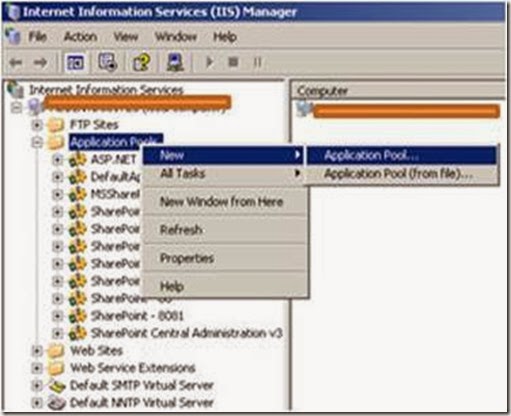Expand the ASP.NET application pool
Screen dimensions: 511x416
[x=57, y=160]
